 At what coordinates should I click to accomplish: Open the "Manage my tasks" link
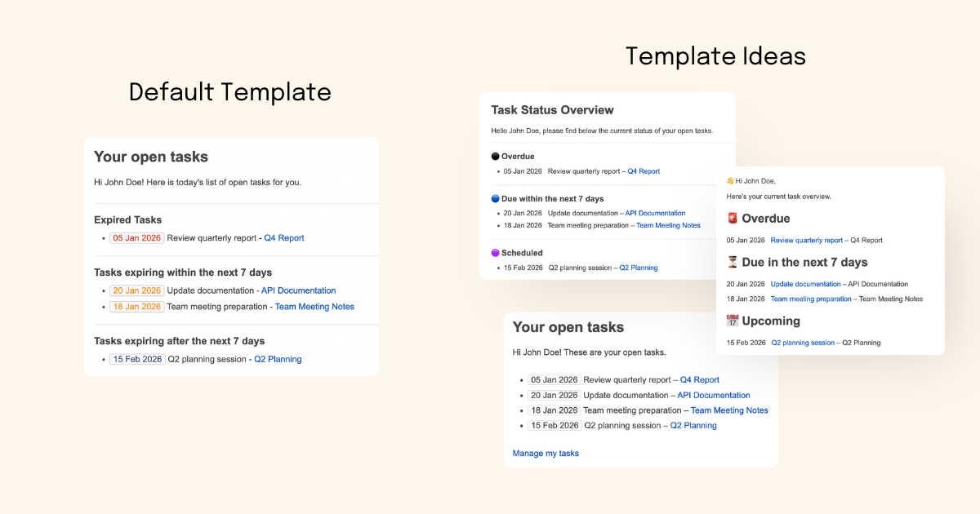[x=546, y=453]
